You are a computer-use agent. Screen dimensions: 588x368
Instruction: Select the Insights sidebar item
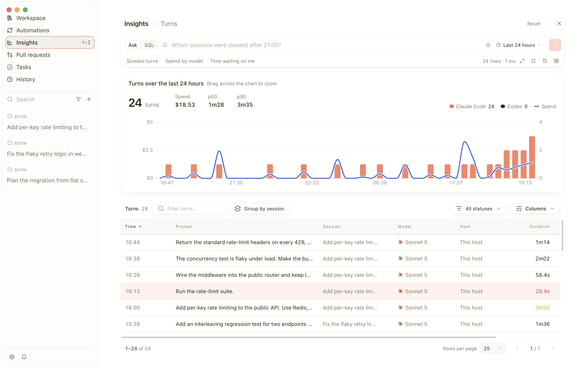[x=50, y=43]
